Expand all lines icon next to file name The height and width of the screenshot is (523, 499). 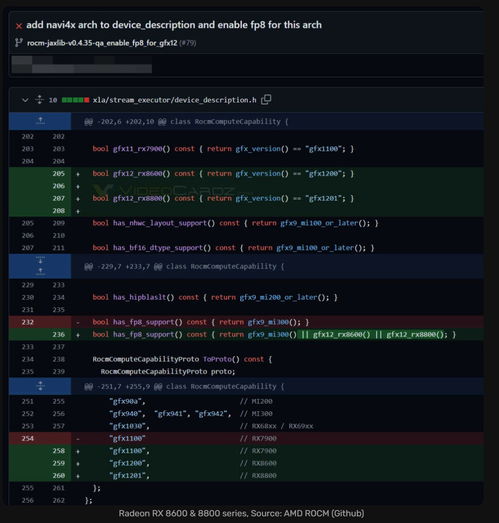pos(39,99)
